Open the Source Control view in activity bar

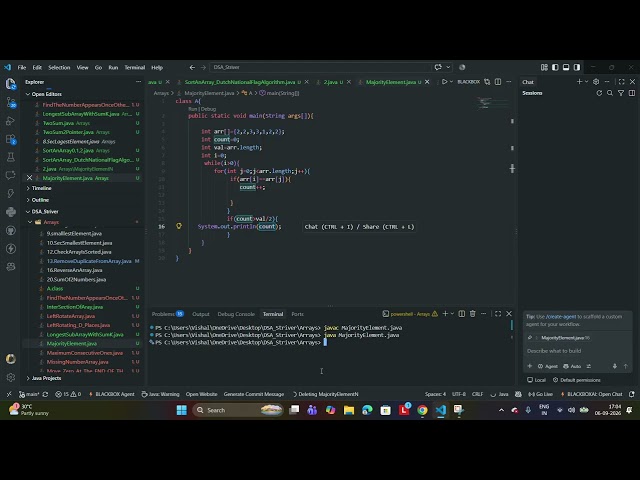[x=11, y=103]
